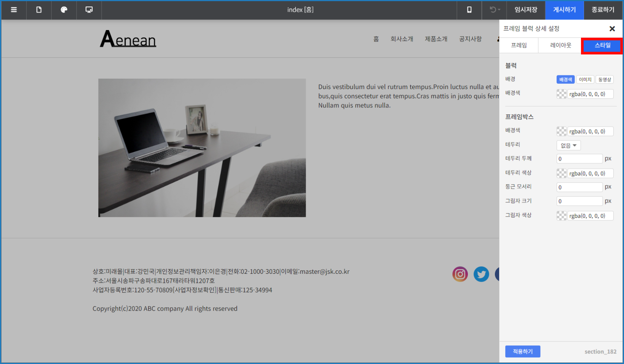This screenshot has height=364, width=624.
Task: Click the 임시저장 temporary save button
Action: tap(526, 10)
